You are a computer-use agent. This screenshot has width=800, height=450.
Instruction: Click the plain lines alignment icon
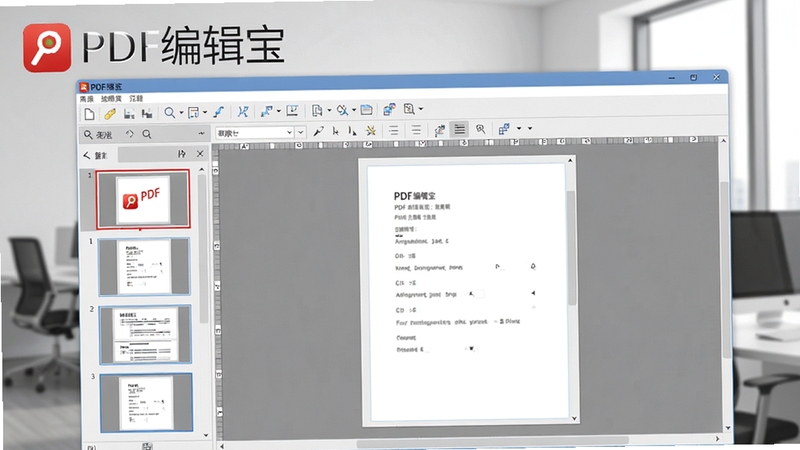click(416, 130)
